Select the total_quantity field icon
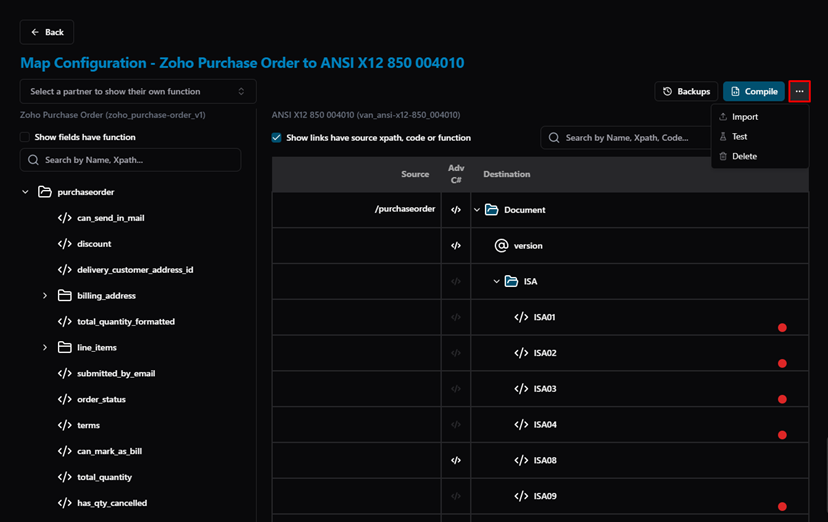The width and height of the screenshot is (828, 522). [x=64, y=477]
